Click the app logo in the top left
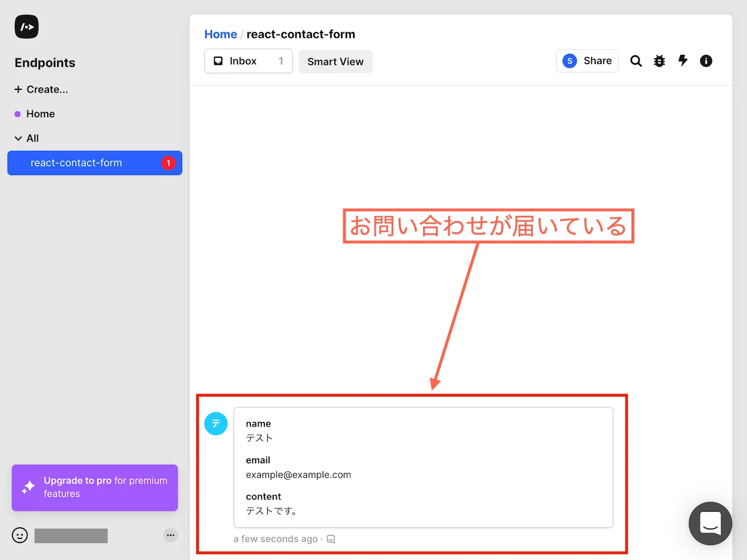Image resolution: width=747 pixels, height=560 pixels. (x=26, y=26)
